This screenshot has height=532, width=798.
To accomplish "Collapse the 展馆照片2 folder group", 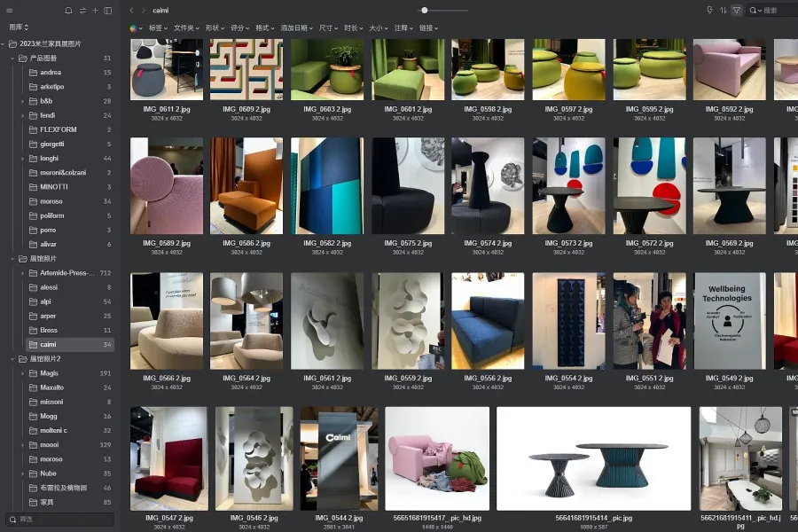I will coord(12,359).
